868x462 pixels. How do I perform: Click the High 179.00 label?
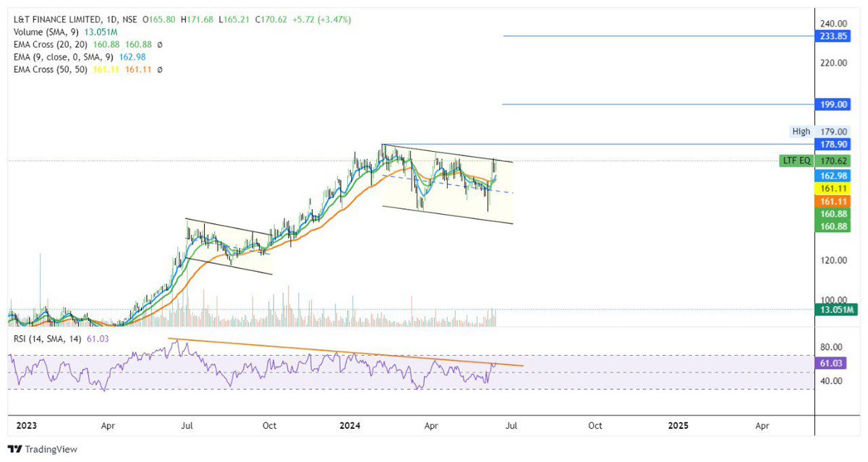click(x=820, y=132)
